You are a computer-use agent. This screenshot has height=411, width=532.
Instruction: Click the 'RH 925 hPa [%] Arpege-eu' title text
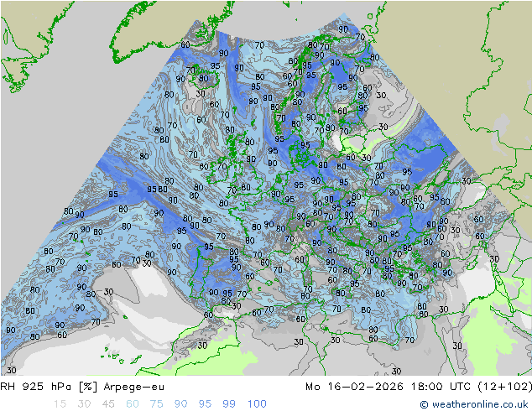click(x=82, y=387)
